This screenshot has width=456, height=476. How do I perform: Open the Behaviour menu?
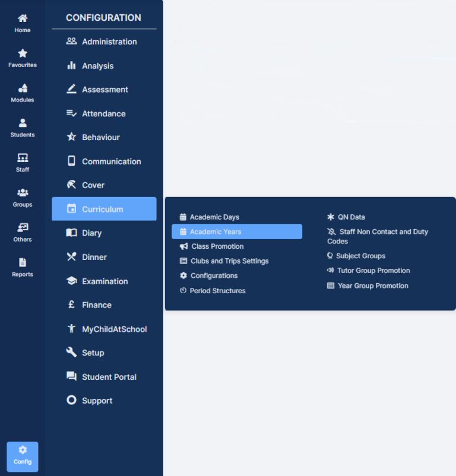click(104, 137)
